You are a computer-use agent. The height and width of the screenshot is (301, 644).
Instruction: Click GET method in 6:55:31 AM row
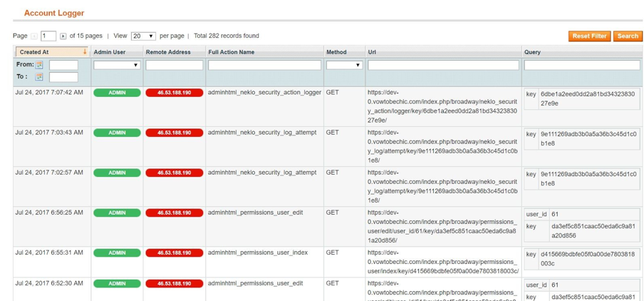click(333, 252)
